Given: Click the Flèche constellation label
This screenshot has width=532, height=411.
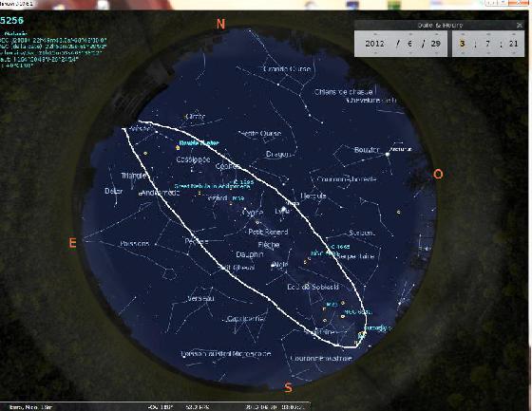Looking at the screenshot, I should (269, 245).
